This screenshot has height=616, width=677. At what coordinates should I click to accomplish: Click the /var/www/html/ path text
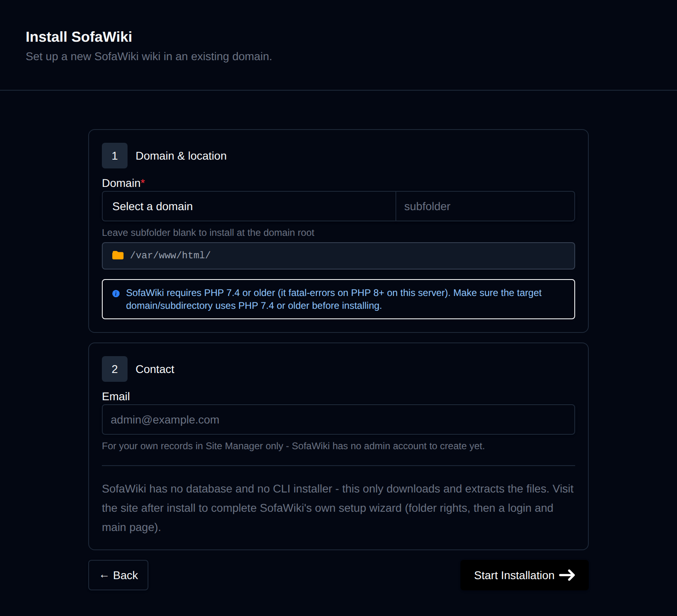(170, 255)
